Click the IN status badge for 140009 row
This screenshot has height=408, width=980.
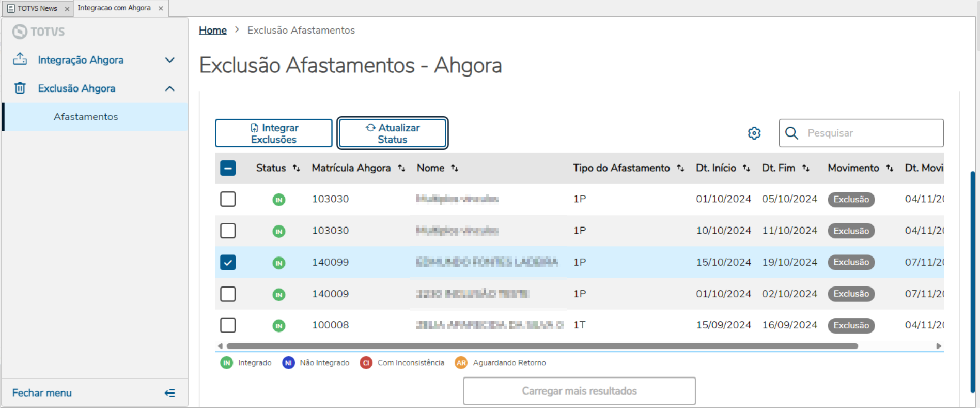279,295
